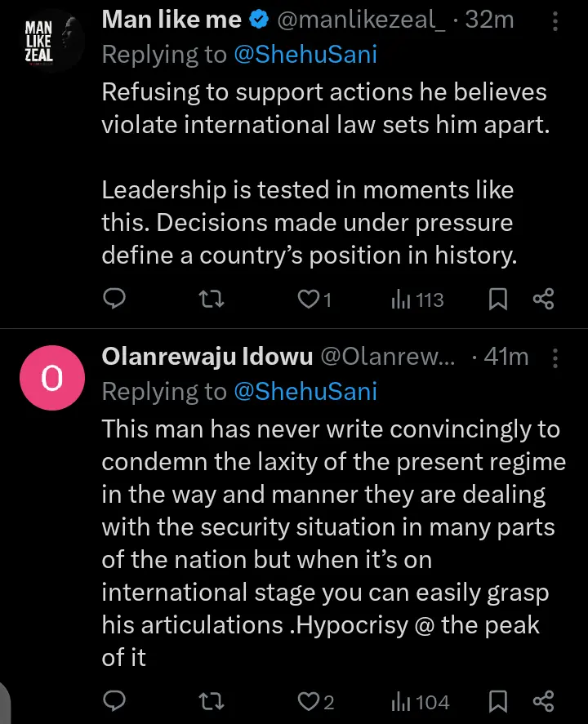The height and width of the screenshot is (724, 588).
Task: Share Olanrewaju Idowu's tweet
Action: (x=543, y=701)
